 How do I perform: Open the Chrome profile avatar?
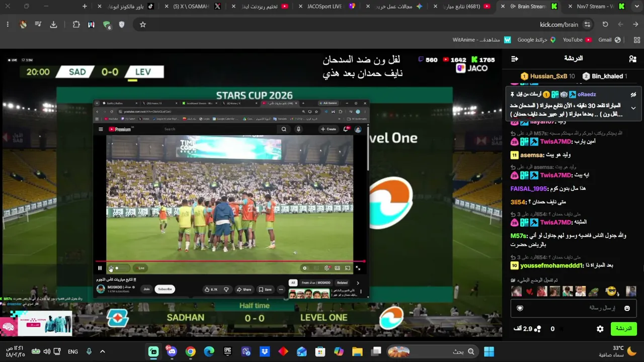(x=23, y=24)
